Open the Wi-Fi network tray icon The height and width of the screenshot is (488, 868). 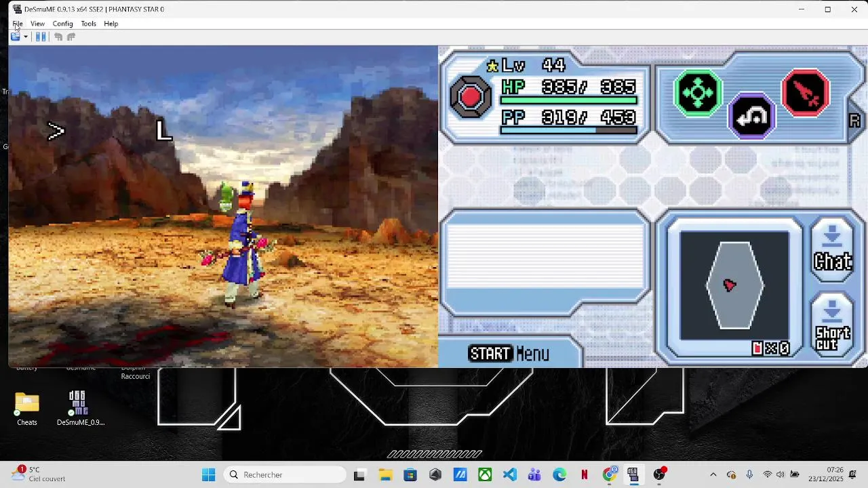point(768,475)
